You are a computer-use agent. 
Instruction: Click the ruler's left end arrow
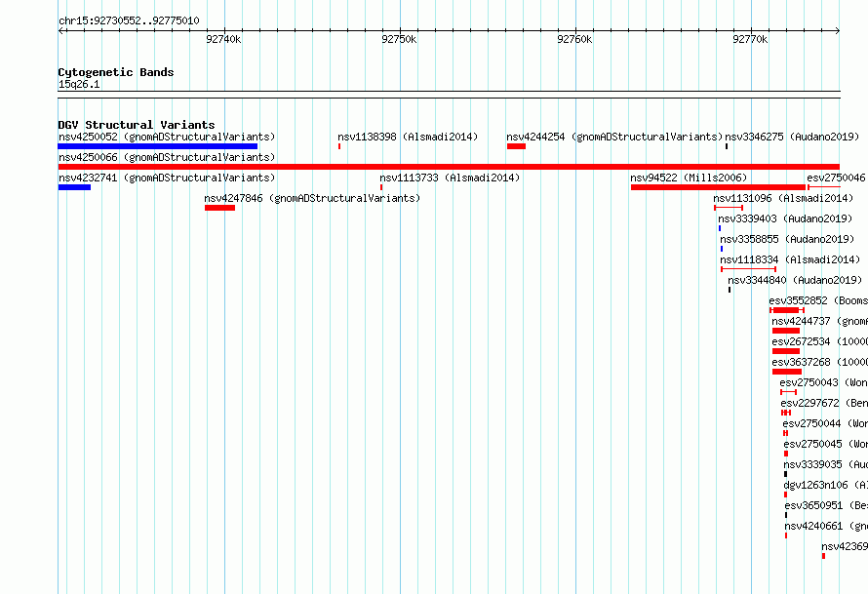tap(60, 30)
